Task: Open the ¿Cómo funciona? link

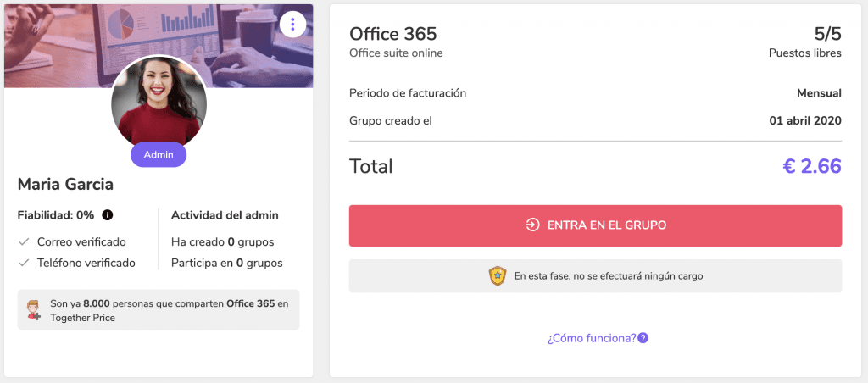Action: [592, 337]
